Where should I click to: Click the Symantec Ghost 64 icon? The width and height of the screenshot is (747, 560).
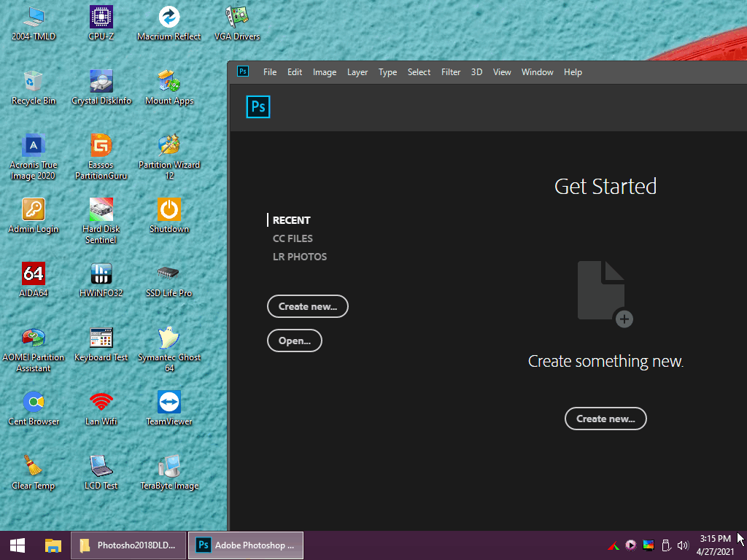coord(169,350)
